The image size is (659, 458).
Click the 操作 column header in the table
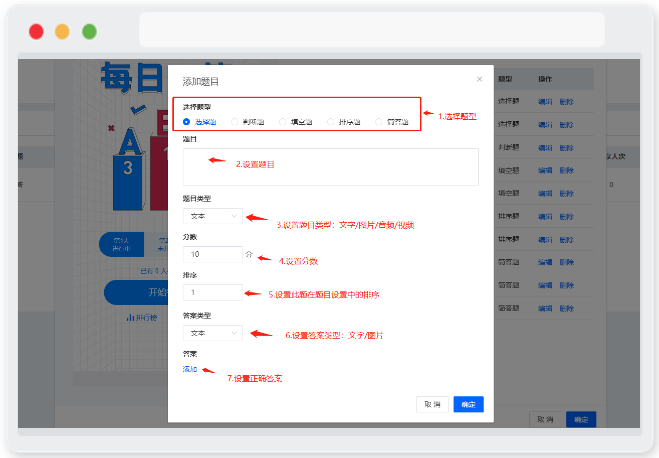[545, 79]
